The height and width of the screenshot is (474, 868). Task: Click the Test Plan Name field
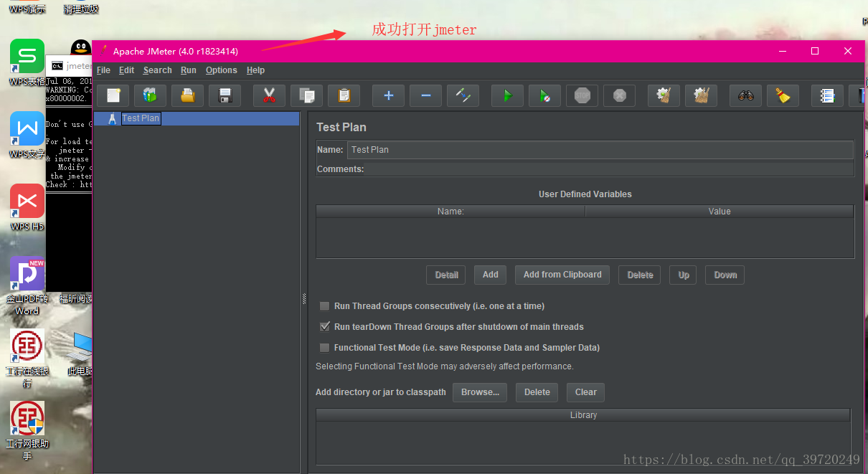pyautogui.click(x=600, y=150)
